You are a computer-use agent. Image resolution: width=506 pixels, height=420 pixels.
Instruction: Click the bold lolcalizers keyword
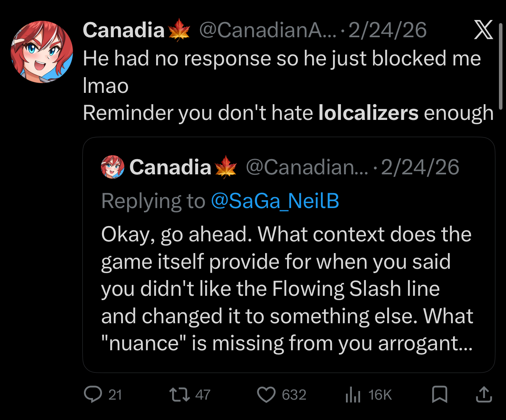tap(368, 113)
